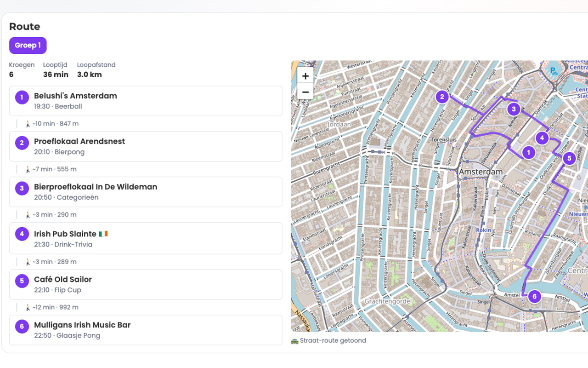Click the walking icon before 290 m
The height and width of the screenshot is (368, 588).
(x=28, y=215)
